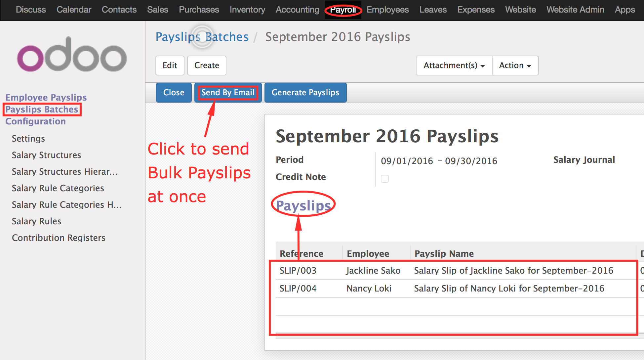The width and height of the screenshot is (644, 360).
Task: Click the Payslips section heading
Action: click(x=303, y=205)
